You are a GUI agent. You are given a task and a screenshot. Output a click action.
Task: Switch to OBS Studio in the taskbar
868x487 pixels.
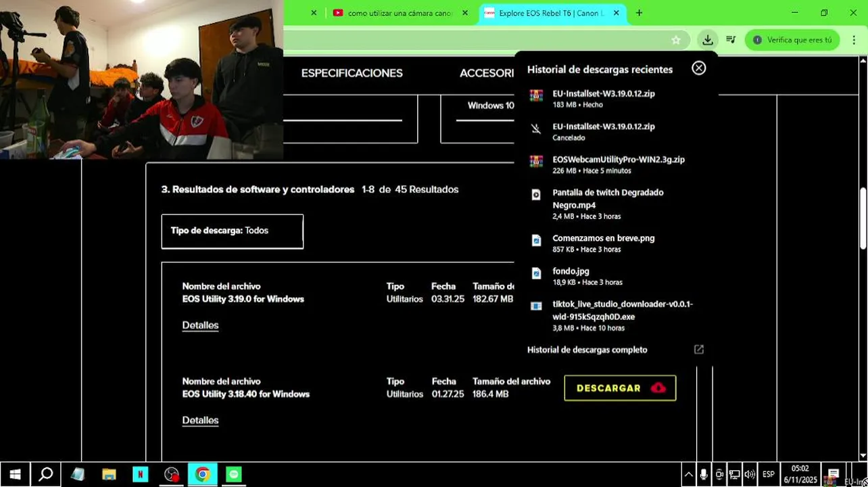172,475
